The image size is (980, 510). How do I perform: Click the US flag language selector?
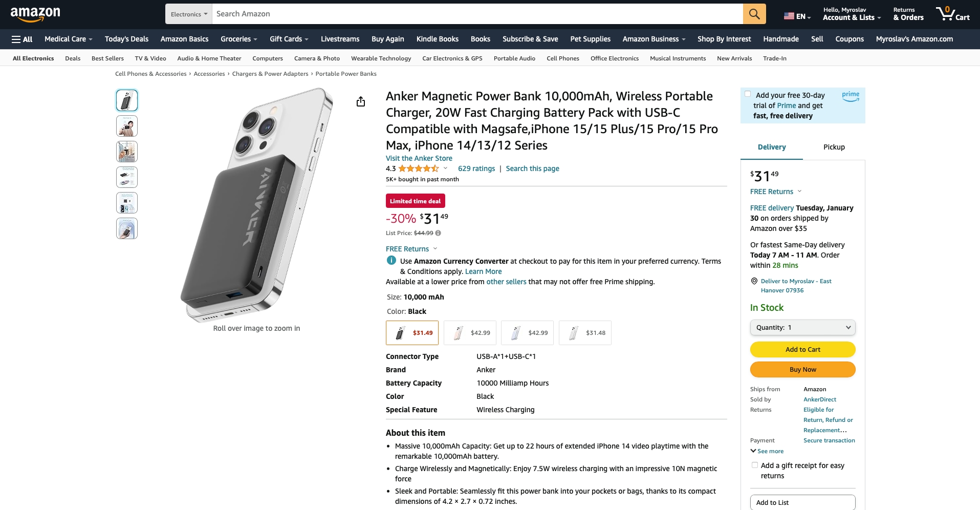(797, 16)
